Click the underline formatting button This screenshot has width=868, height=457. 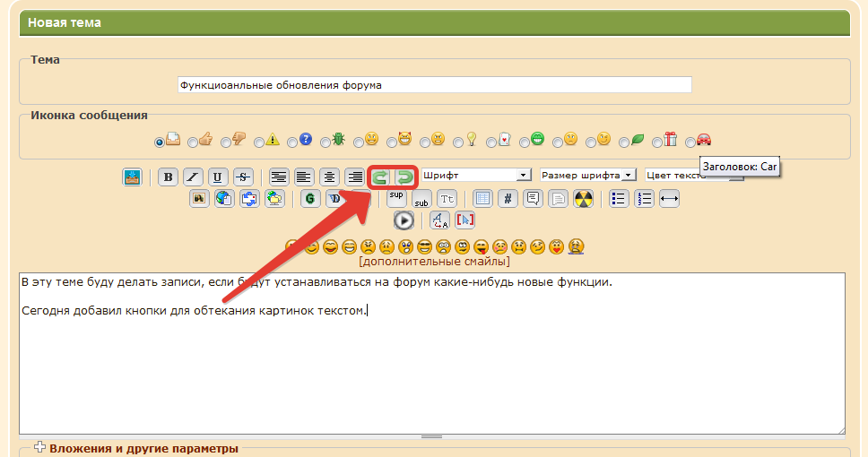pyautogui.click(x=218, y=177)
